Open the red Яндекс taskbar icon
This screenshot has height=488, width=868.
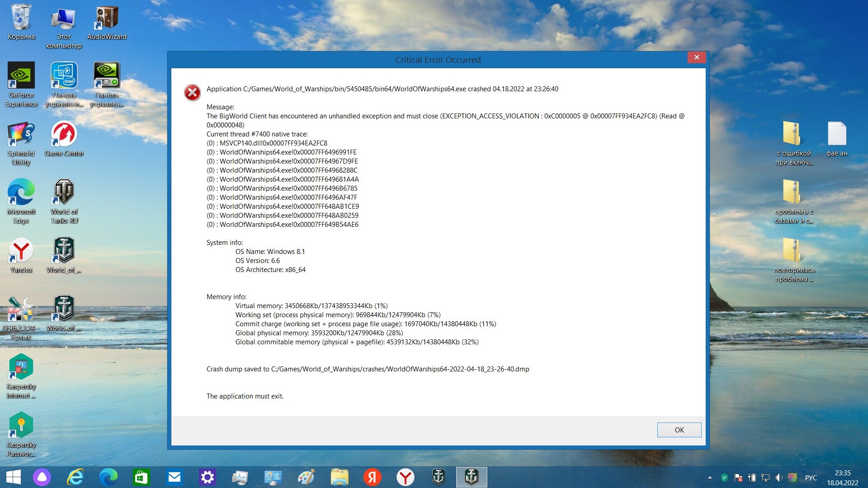pos(373,477)
